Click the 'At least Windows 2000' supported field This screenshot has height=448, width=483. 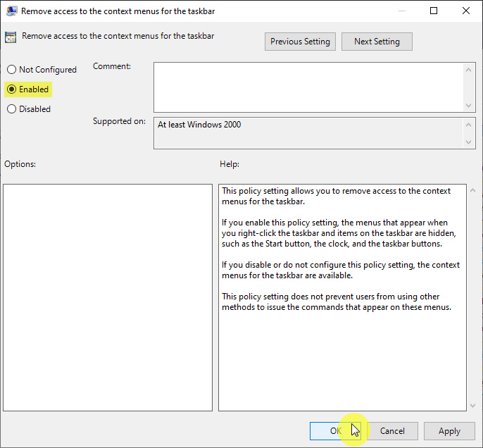click(x=308, y=132)
